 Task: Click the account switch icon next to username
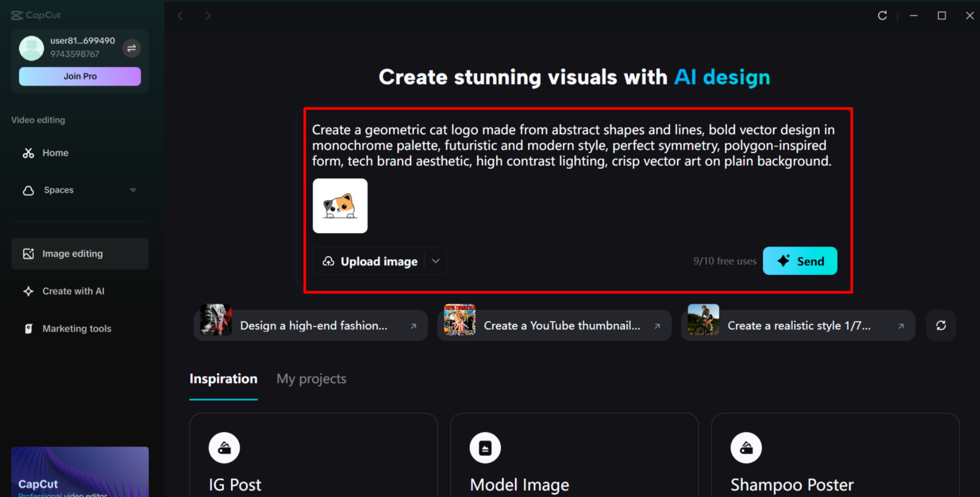click(132, 48)
